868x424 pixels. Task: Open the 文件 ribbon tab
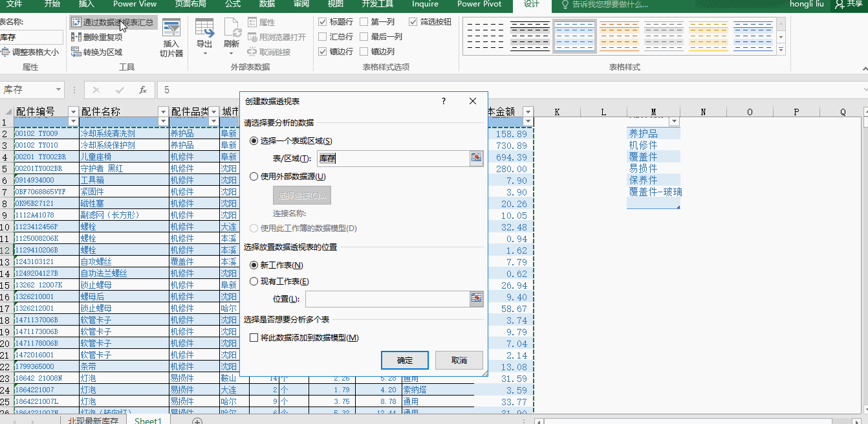14,5
